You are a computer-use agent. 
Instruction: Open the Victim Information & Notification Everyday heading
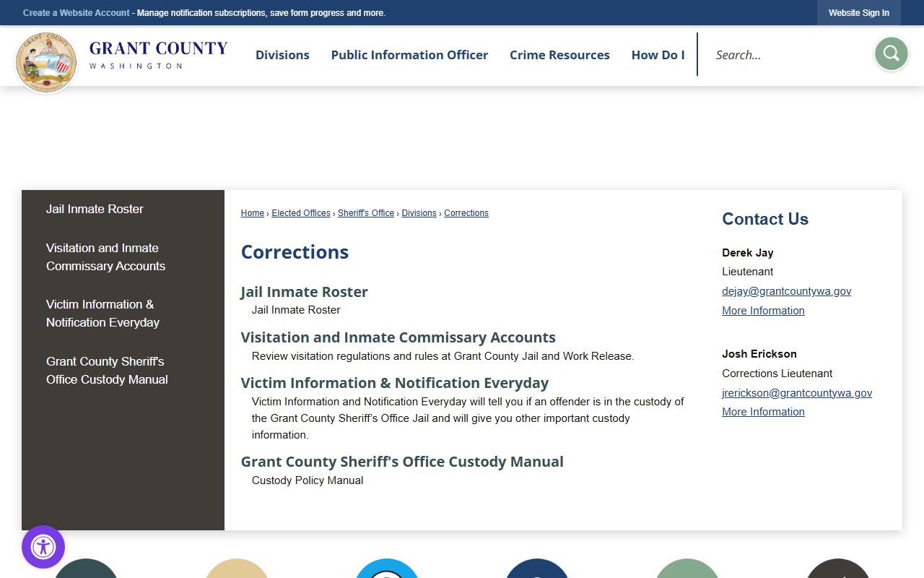(395, 383)
